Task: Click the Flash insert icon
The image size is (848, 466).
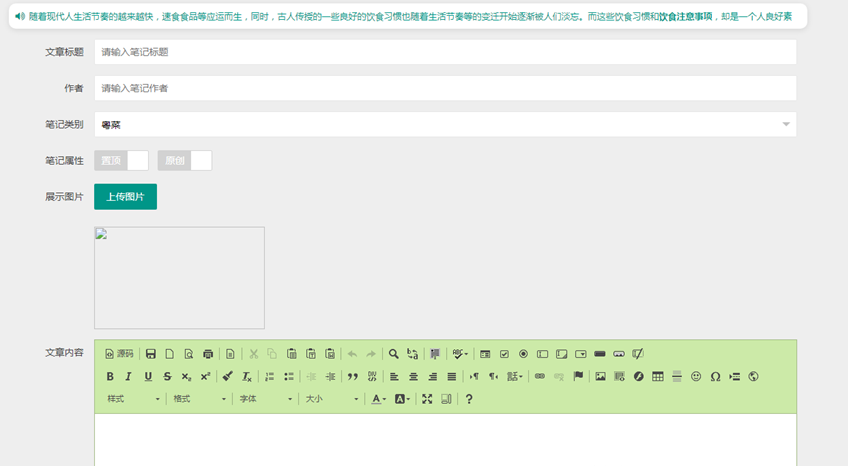Action: (639, 377)
